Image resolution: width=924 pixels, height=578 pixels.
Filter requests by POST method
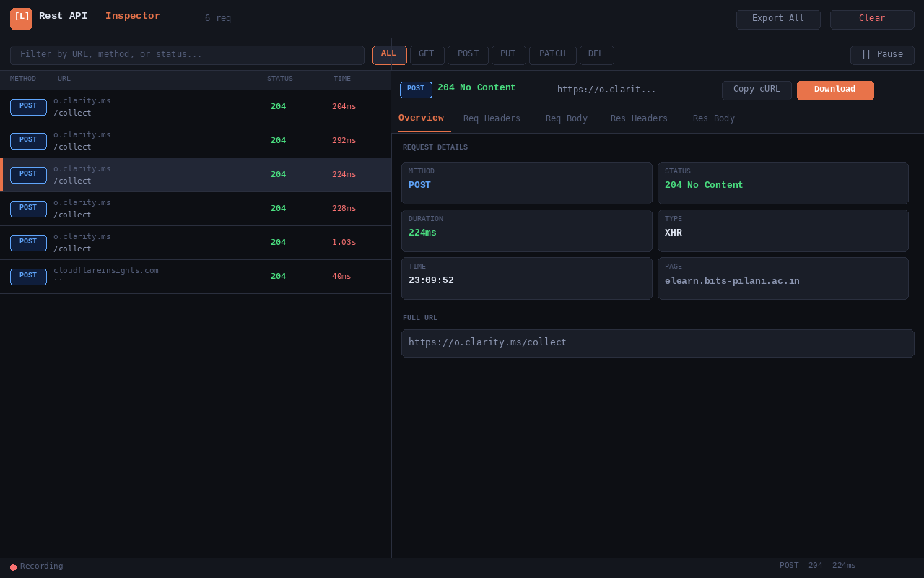tap(468, 55)
